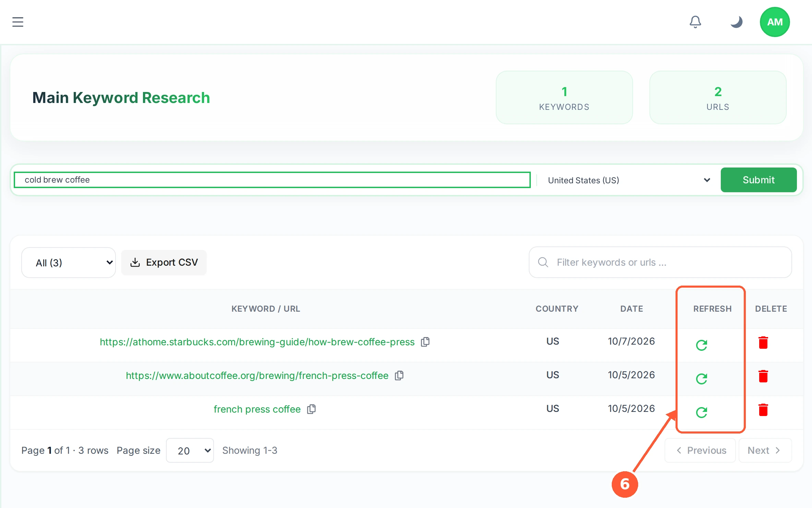Screen dimensions: 812x508
Task: Focus the cold brew coffee keyword input
Action: pyautogui.click(x=272, y=180)
